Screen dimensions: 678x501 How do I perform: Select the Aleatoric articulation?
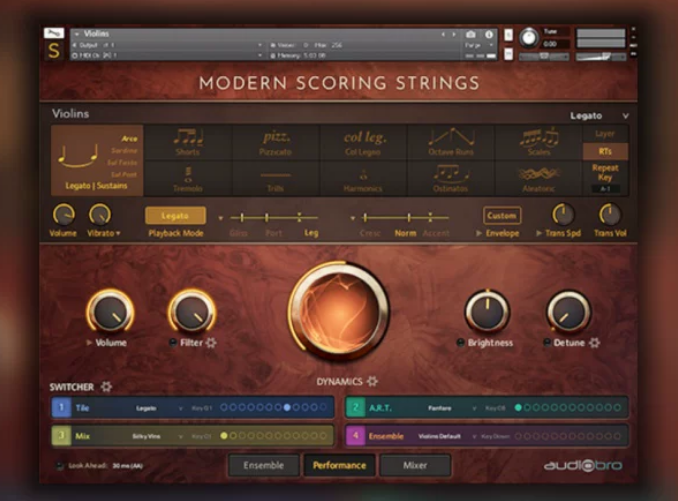[x=539, y=179]
